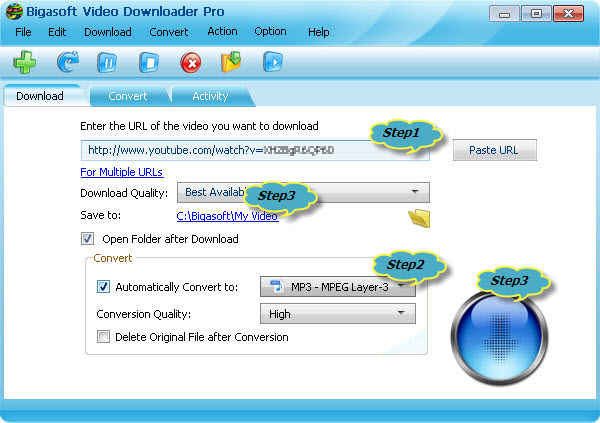Click the blue resume arrow toolbar icon

[x=68, y=62]
